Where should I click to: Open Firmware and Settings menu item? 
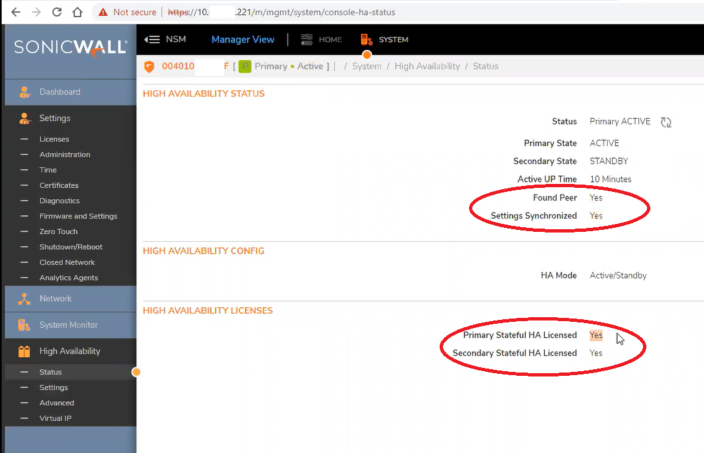78,216
